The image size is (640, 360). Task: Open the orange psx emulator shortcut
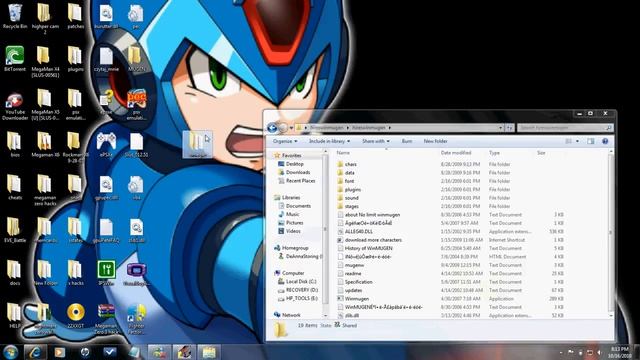click(136, 105)
